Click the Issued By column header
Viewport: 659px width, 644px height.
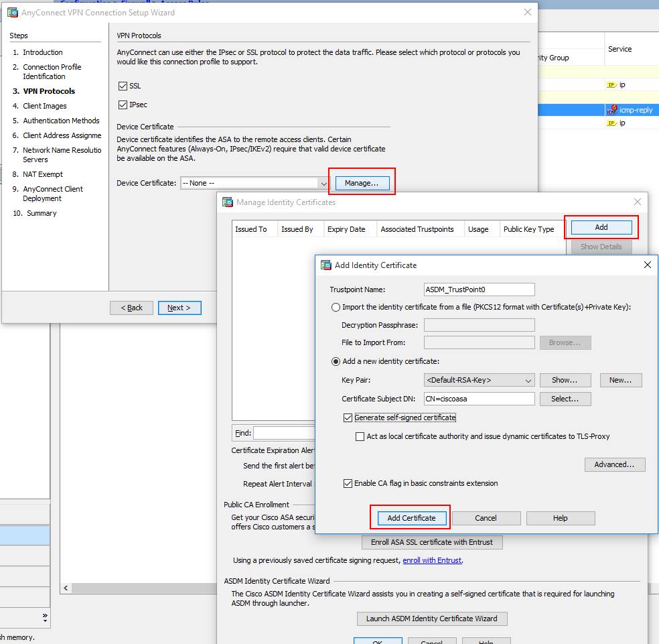(x=300, y=229)
